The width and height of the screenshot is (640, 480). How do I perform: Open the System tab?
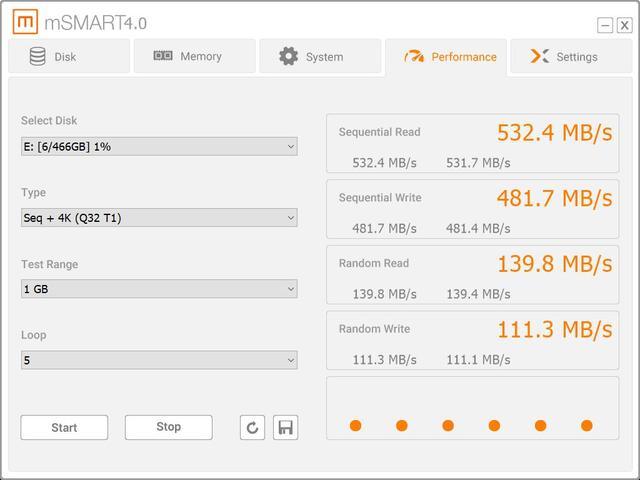[x=320, y=56]
